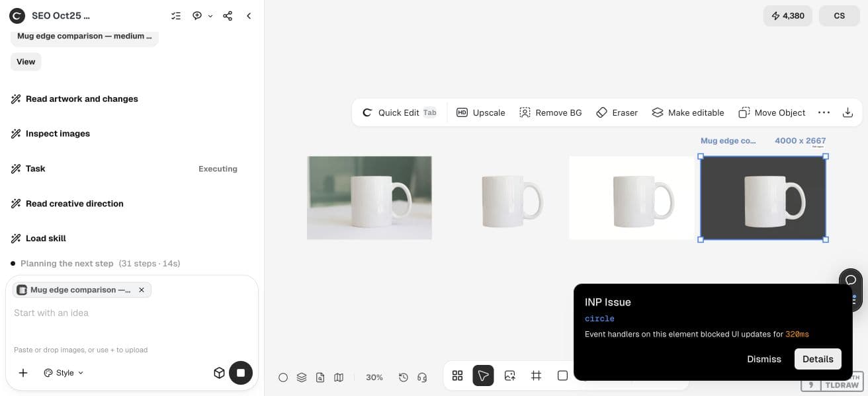Select the mug image on dark gray background
868x396 pixels.
click(x=763, y=198)
